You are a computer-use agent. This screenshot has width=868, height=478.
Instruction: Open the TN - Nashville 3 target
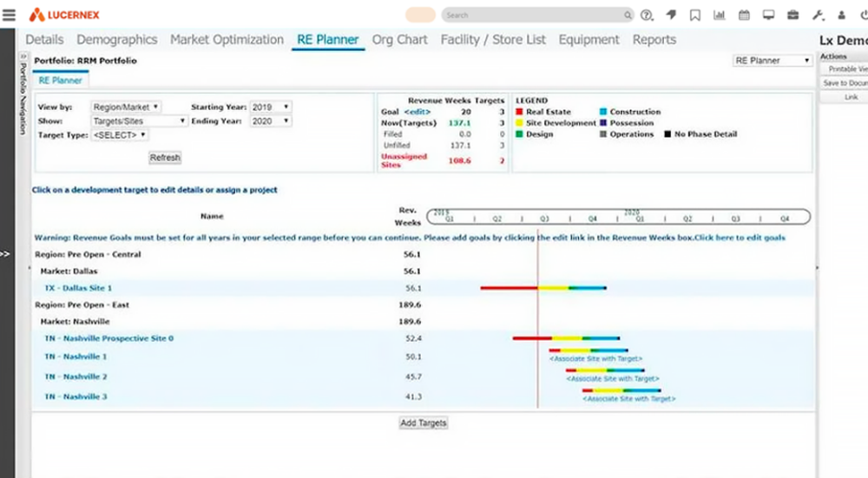[76, 396]
